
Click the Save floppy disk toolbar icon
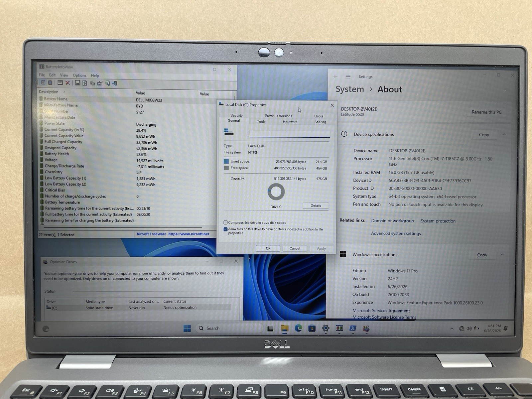click(x=77, y=83)
